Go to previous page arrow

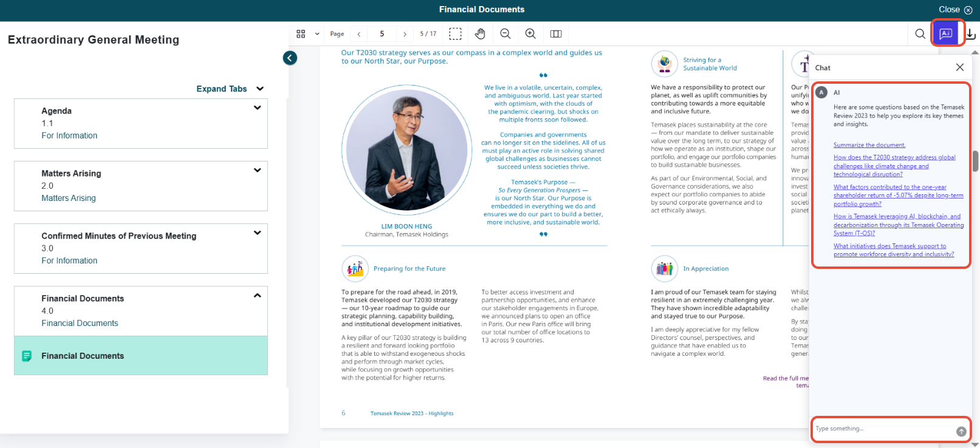tap(359, 34)
